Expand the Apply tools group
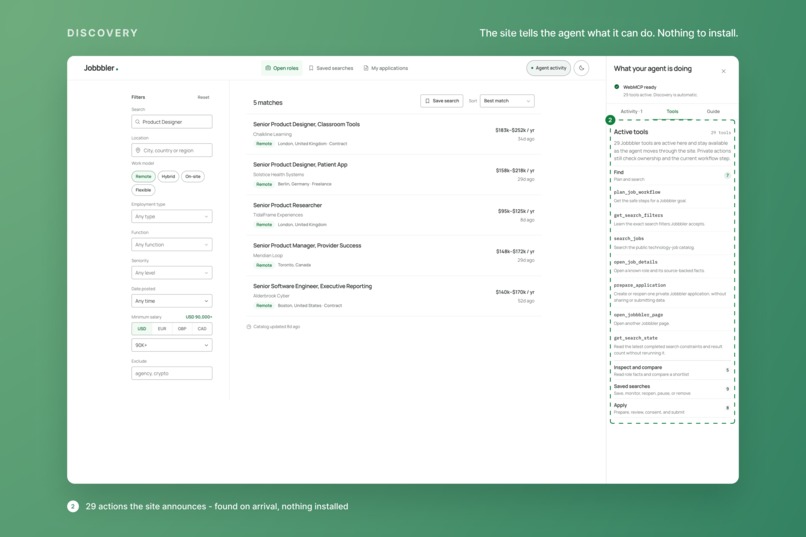Image resolution: width=806 pixels, height=537 pixels. pyautogui.click(x=672, y=409)
